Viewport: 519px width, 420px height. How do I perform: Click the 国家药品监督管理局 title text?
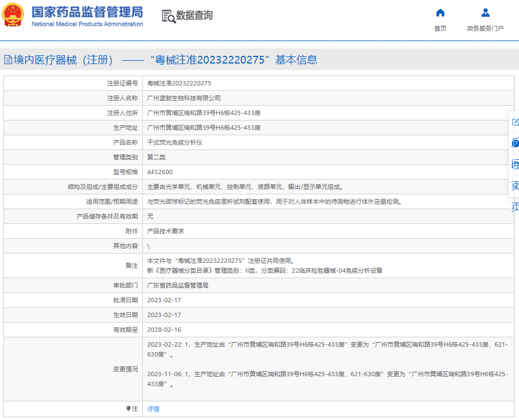coord(88,12)
